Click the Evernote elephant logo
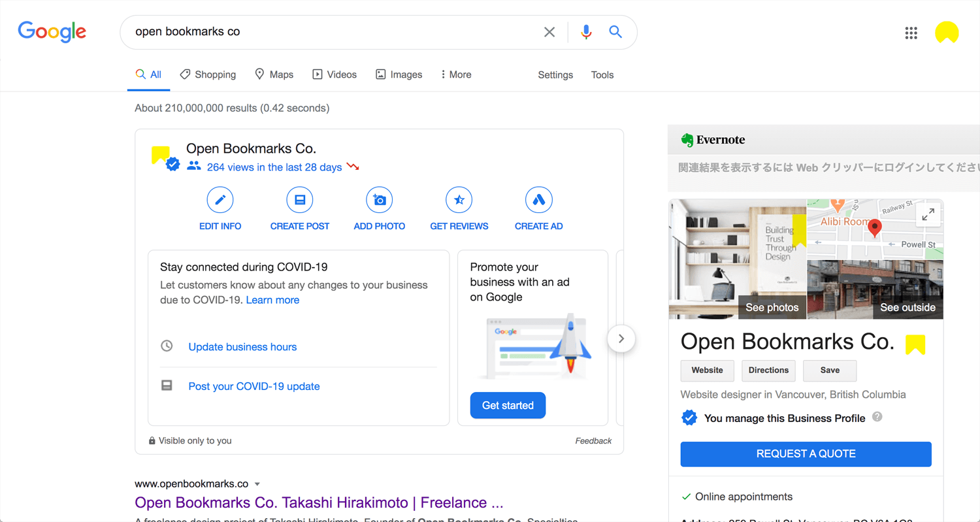The width and height of the screenshot is (980, 522). coord(687,140)
